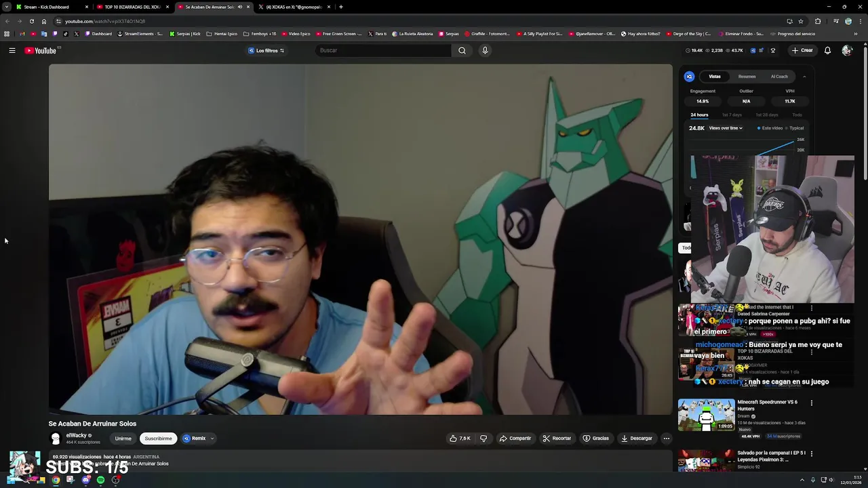Click the Gracias button
Screen dimensions: 868x488
click(x=596, y=439)
